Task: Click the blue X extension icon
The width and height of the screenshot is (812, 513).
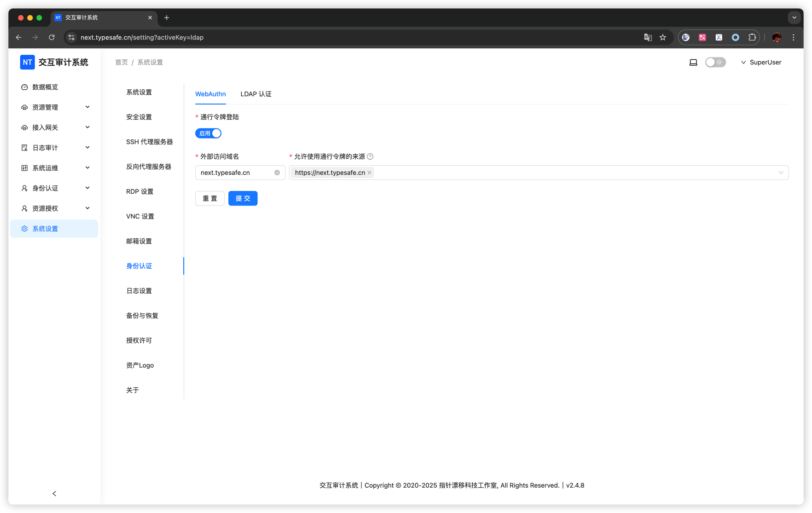Action: pos(719,37)
